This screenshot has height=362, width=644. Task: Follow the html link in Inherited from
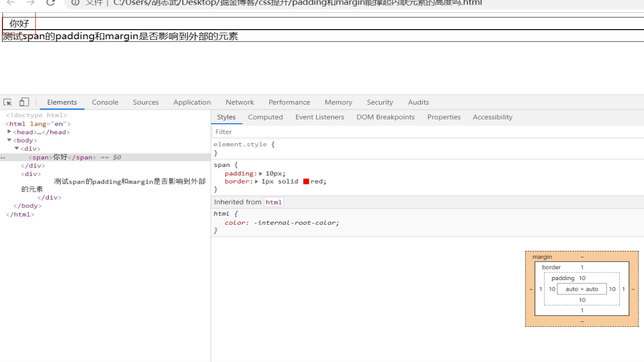click(274, 202)
